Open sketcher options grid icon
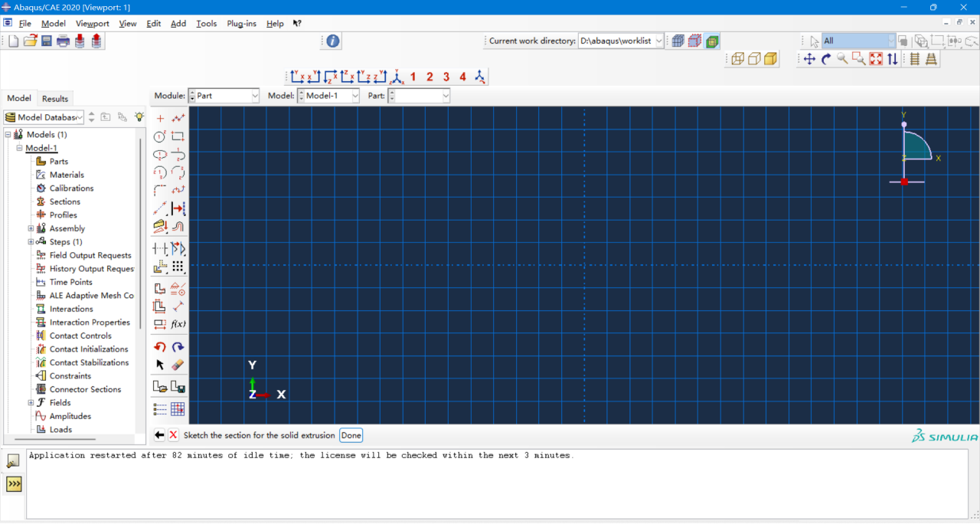980x524 pixels. tap(178, 409)
